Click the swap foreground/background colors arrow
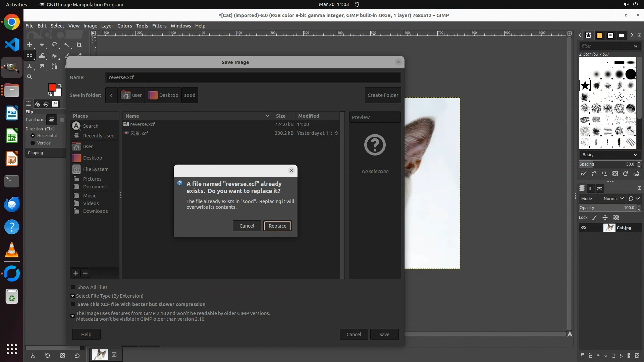Image resolution: width=644 pixels, height=362 pixels. 60,85
